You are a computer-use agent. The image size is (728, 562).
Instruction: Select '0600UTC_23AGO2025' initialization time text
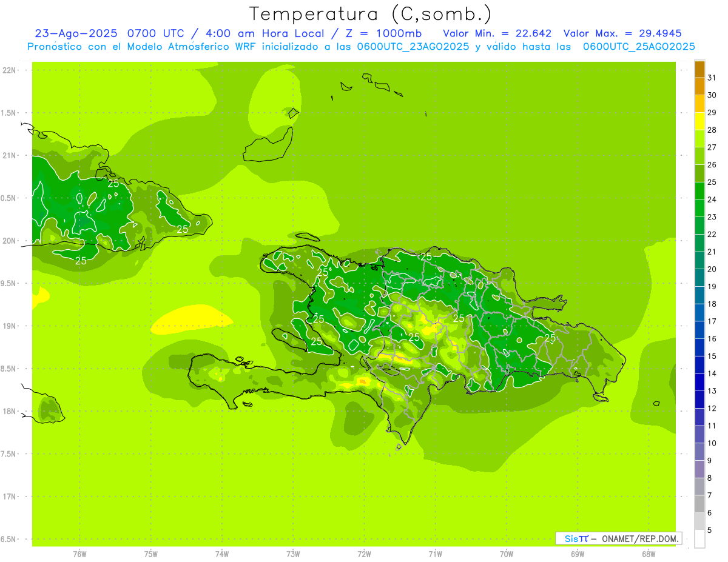[x=413, y=47]
